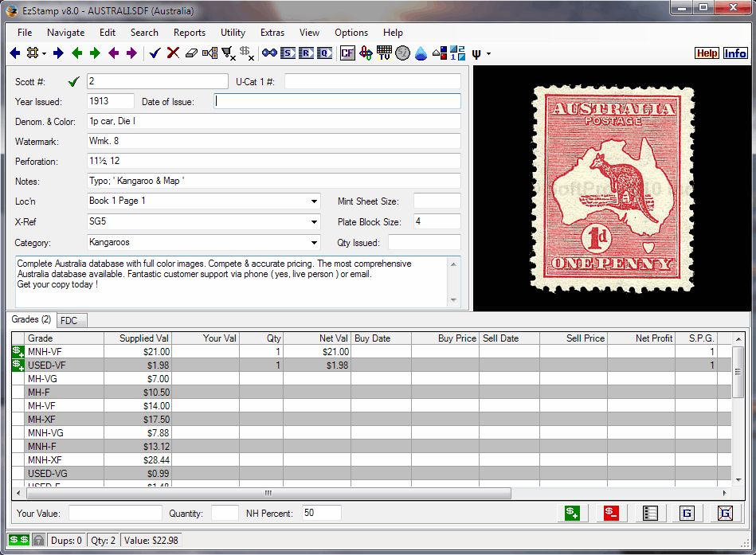
Task: Click the U-Cat 1 # input field
Action: (x=372, y=81)
